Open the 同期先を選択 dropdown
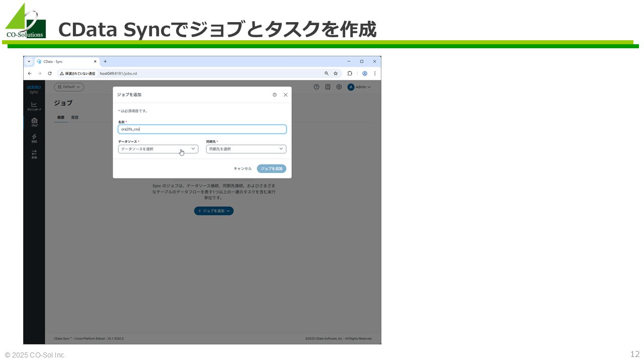This screenshot has width=644, height=362. pyautogui.click(x=246, y=149)
